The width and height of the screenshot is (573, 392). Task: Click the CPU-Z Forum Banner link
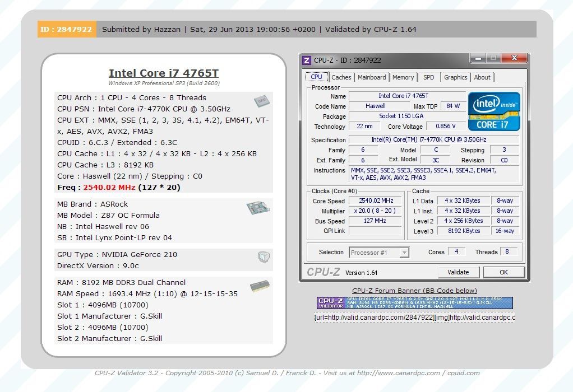coord(414,291)
